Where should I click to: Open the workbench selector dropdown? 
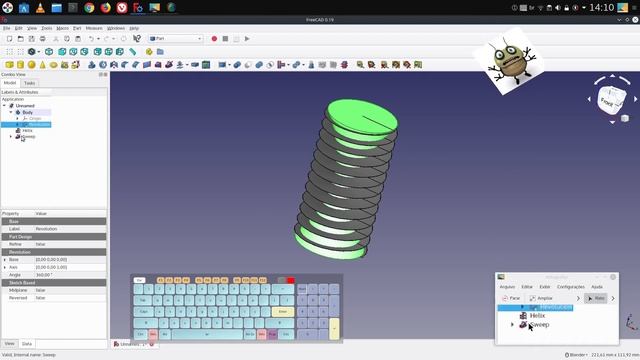pyautogui.click(x=176, y=38)
